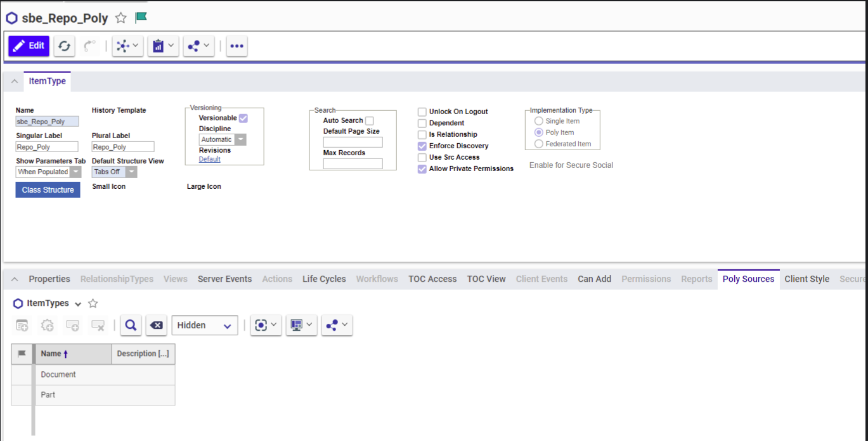Click the Max Records input field

pyautogui.click(x=353, y=164)
